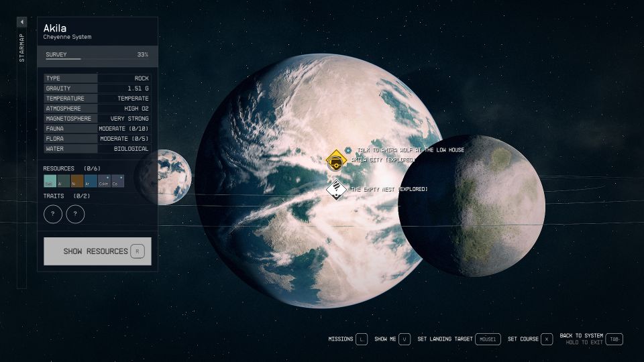Image resolution: width=644 pixels, height=362 pixels.
Task: Click the Type row showing Rock
Action: [x=97, y=78]
